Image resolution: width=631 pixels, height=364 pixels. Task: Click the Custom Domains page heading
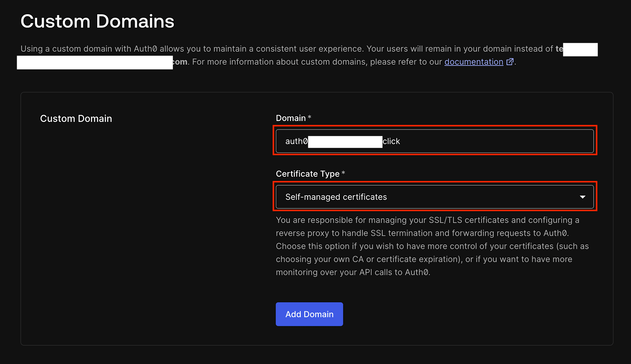click(x=97, y=21)
